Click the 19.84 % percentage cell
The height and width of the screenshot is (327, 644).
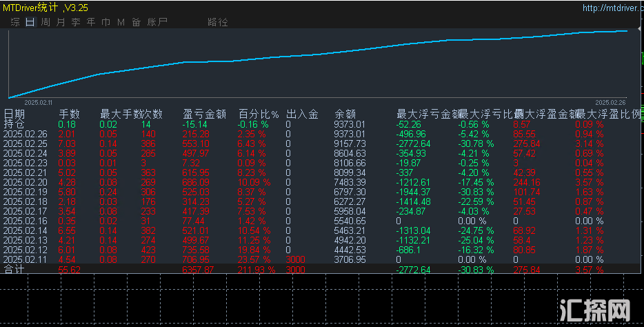click(x=254, y=250)
